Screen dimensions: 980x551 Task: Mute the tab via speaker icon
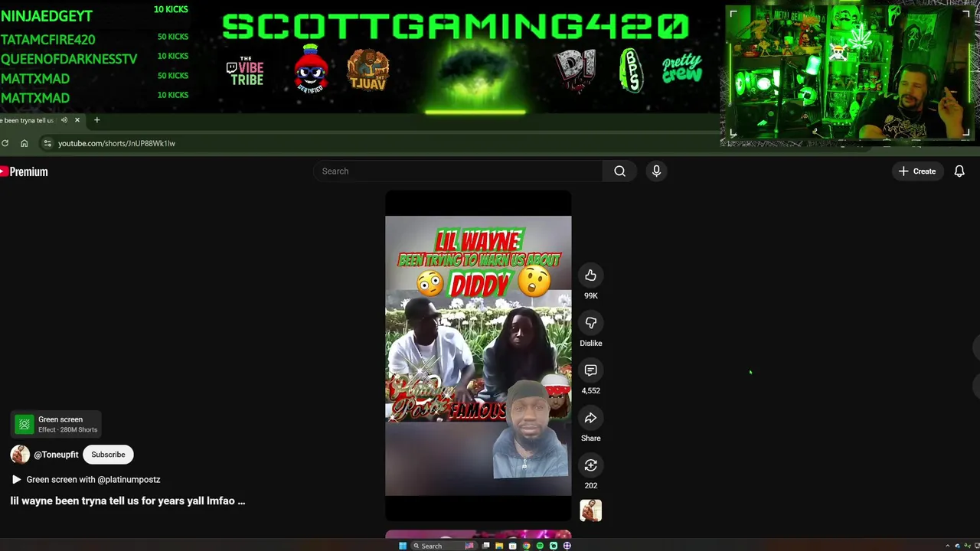coord(64,120)
